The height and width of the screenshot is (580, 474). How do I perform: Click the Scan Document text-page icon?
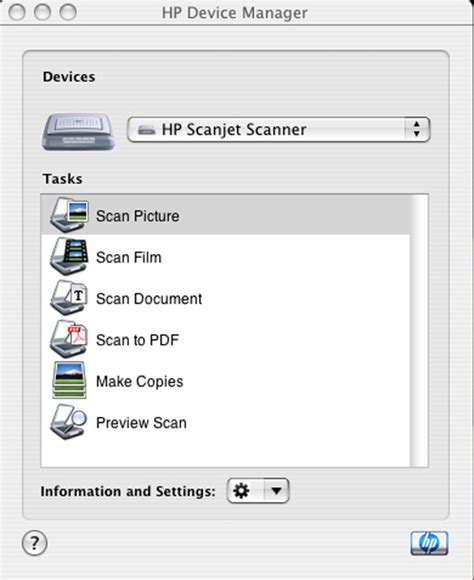click(69, 298)
